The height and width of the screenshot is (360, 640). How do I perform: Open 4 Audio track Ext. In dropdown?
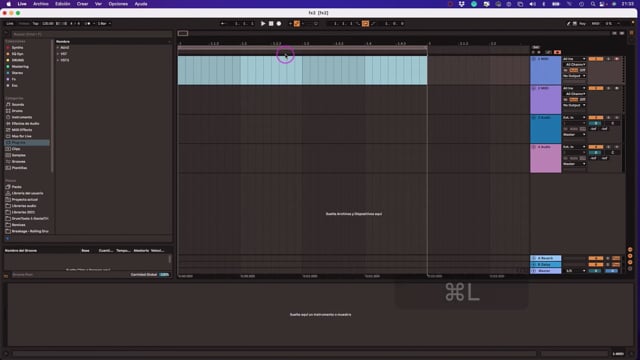(574, 147)
